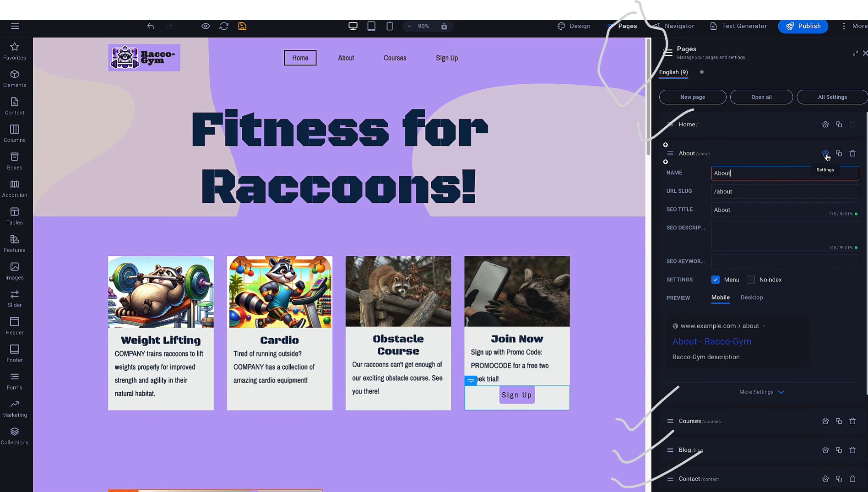Open settings for the Home page
The image size is (868, 492).
point(825,124)
